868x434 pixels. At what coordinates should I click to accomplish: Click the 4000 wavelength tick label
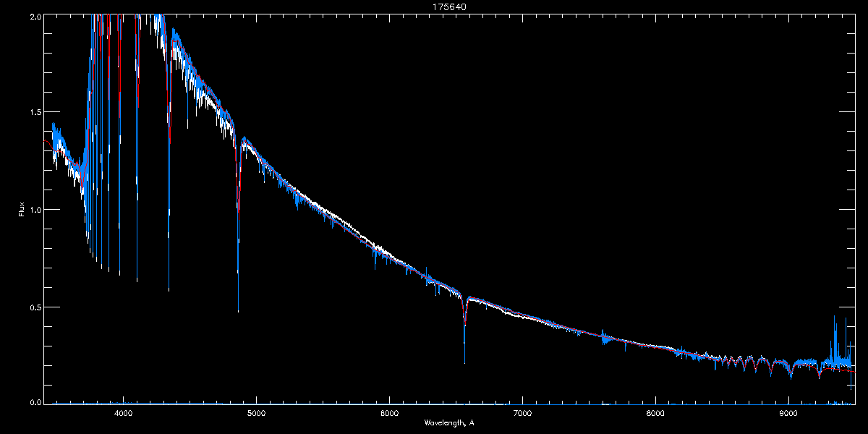123,414
